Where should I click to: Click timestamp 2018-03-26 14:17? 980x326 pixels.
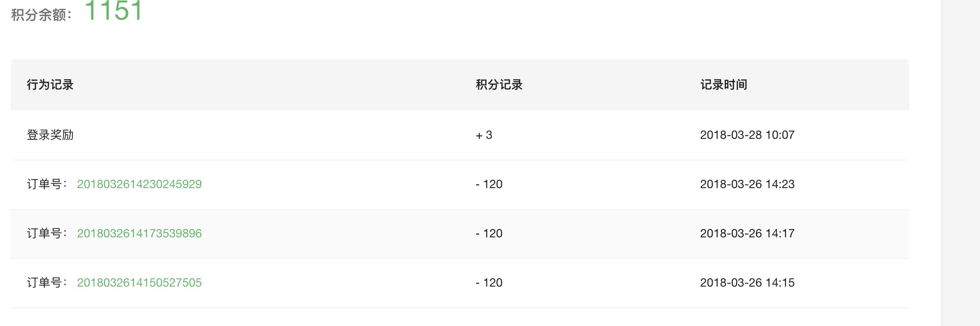(747, 233)
